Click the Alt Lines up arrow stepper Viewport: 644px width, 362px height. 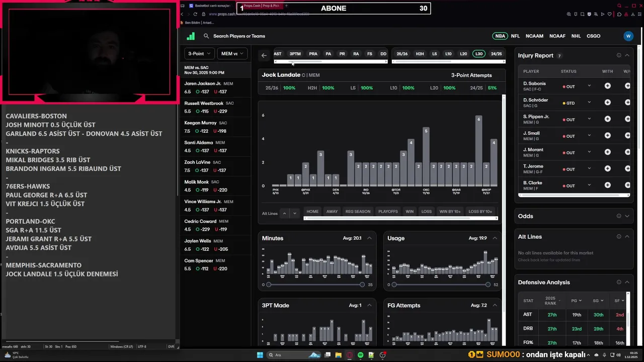[x=284, y=213]
